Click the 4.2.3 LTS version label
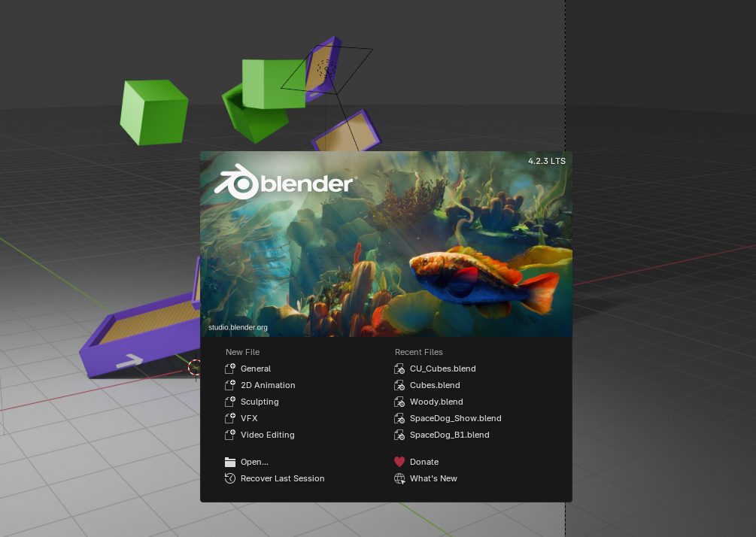Screen dimensions: 756x537 click(x=547, y=161)
